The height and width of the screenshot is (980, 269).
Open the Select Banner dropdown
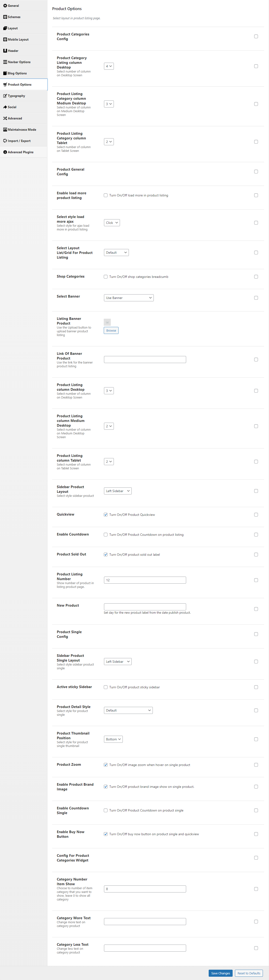tap(129, 298)
